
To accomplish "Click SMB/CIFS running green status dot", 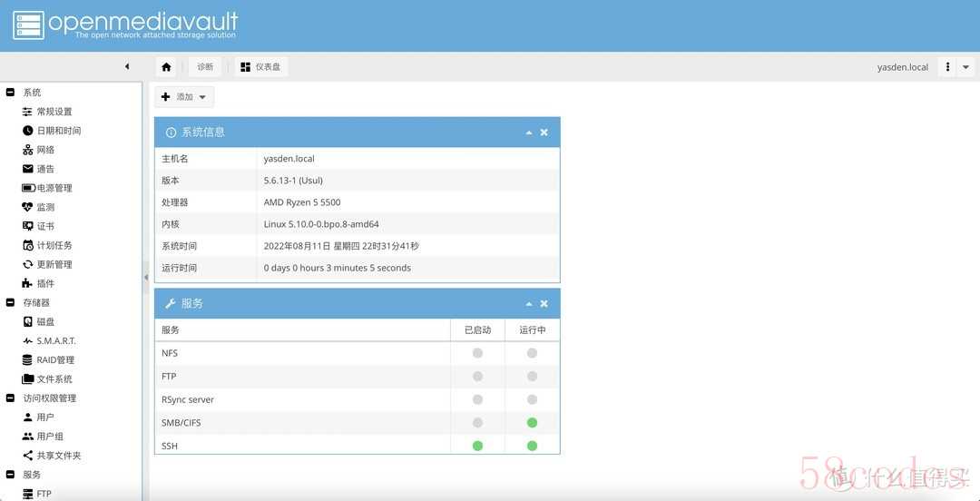I will [x=532, y=423].
